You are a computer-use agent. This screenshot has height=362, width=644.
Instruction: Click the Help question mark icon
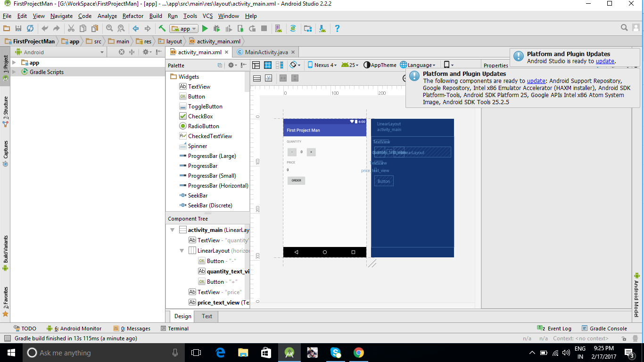click(337, 28)
